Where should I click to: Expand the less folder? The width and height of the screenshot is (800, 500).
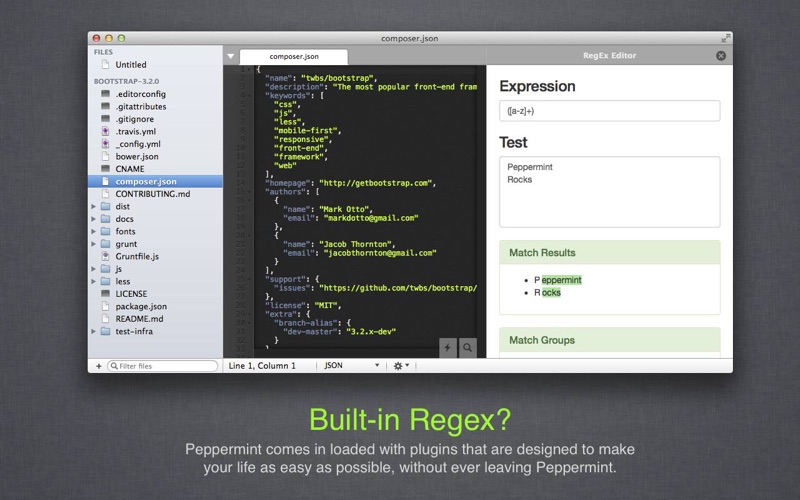tap(93, 282)
